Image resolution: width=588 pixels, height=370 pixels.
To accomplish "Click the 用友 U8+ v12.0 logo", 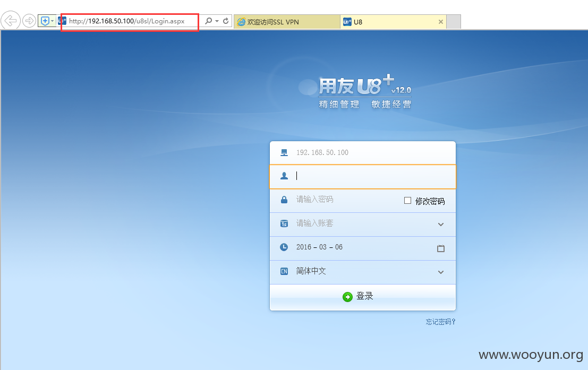I will point(364,91).
